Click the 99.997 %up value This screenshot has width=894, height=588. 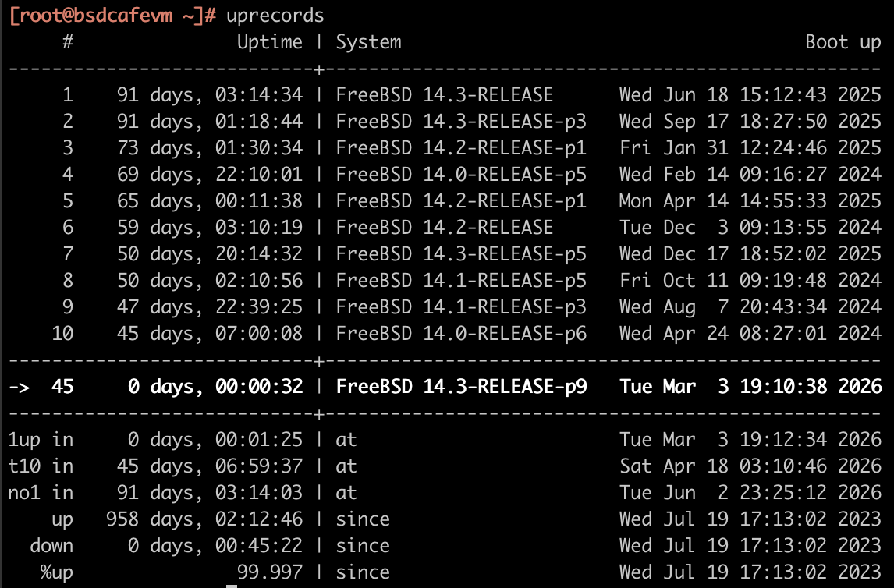[269, 572]
